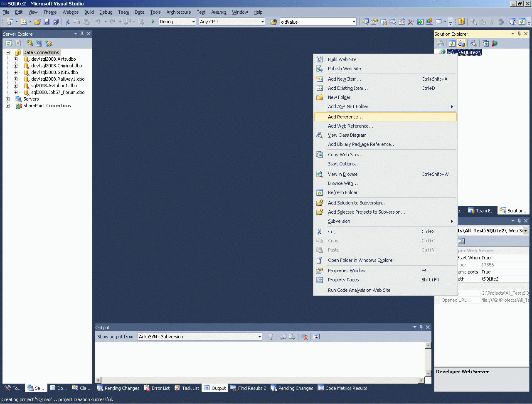The image size is (532, 404).
Task: Switch to the Team Explorer tab
Action: point(481,211)
